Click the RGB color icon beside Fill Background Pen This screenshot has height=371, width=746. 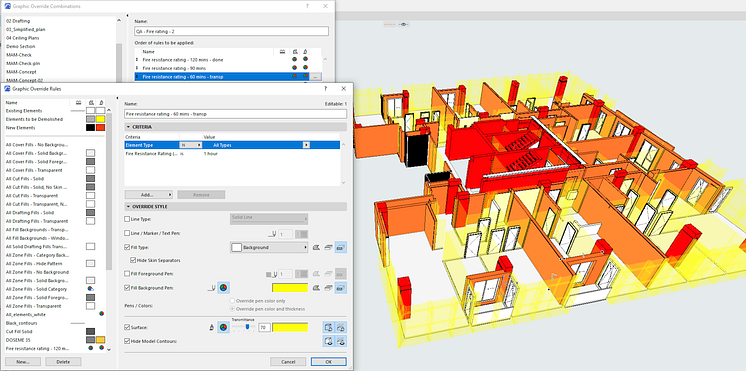pos(224,288)
